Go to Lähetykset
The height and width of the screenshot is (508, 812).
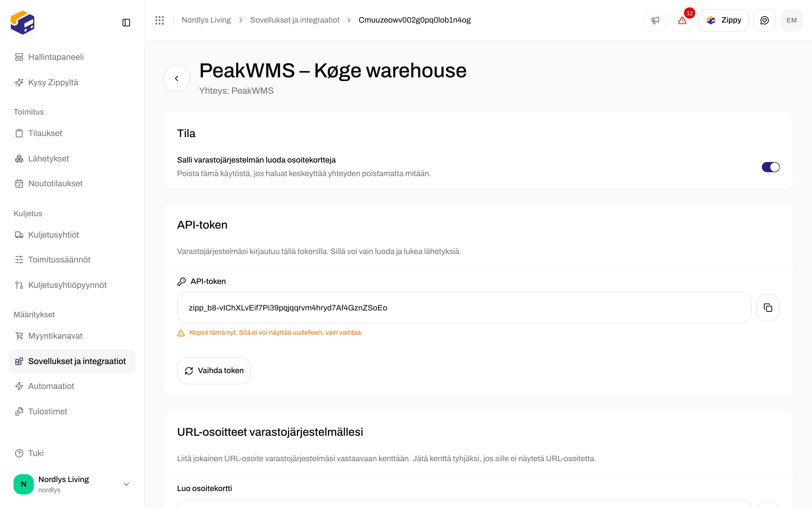coord(72,159)
